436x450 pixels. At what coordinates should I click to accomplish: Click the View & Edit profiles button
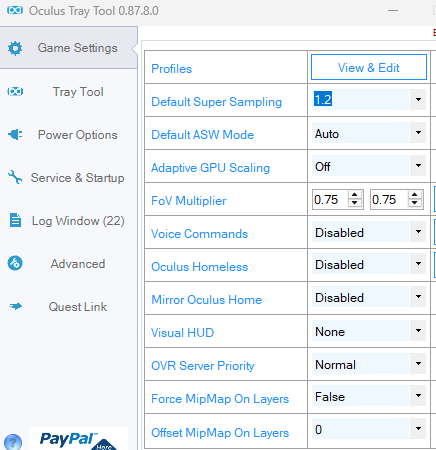coord(369,67)
